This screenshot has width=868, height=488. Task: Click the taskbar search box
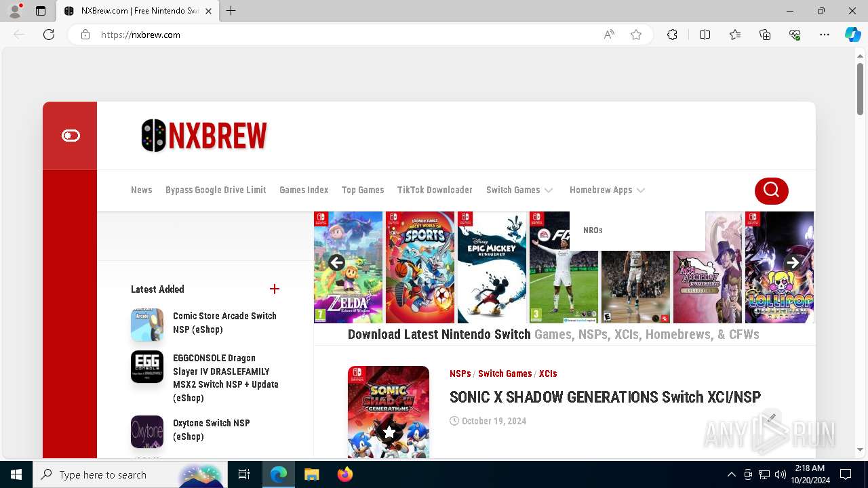[130, 474]
